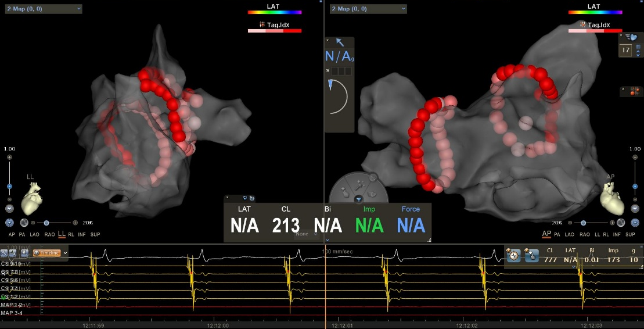Viewport: 644px width, 329px height.
Task: Click the arrow icon in the force vector panel
Action: tap(340, 42)
